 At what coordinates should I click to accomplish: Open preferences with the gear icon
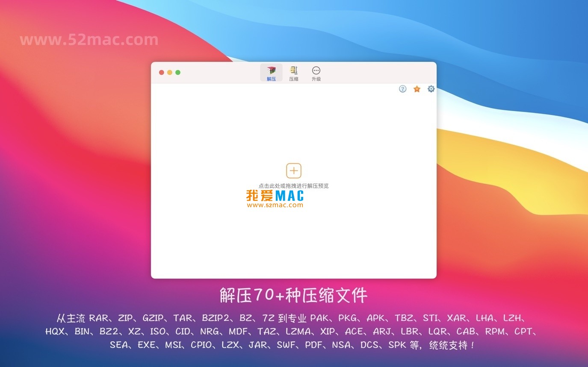coord(431,89)
